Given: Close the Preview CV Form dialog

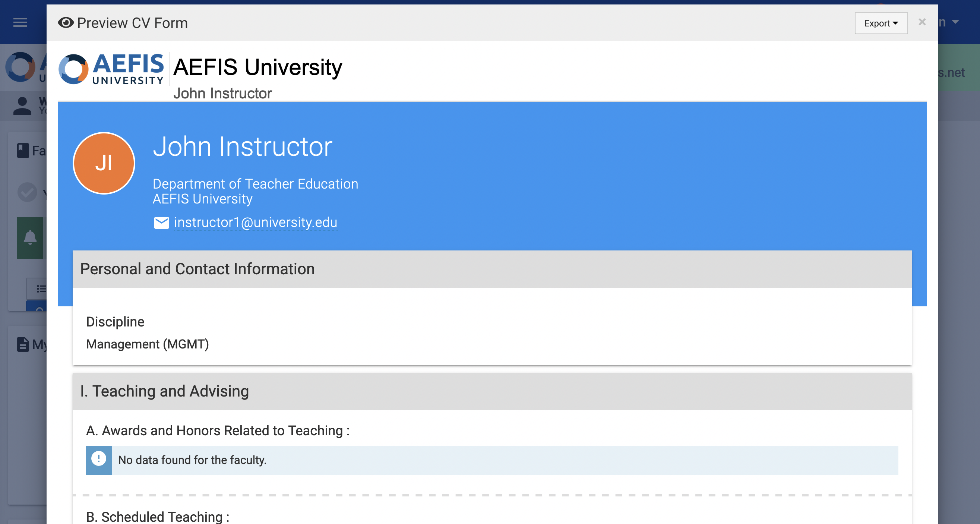Looking at the screenshot, I should pyautogui.click(x=921, y=22).
